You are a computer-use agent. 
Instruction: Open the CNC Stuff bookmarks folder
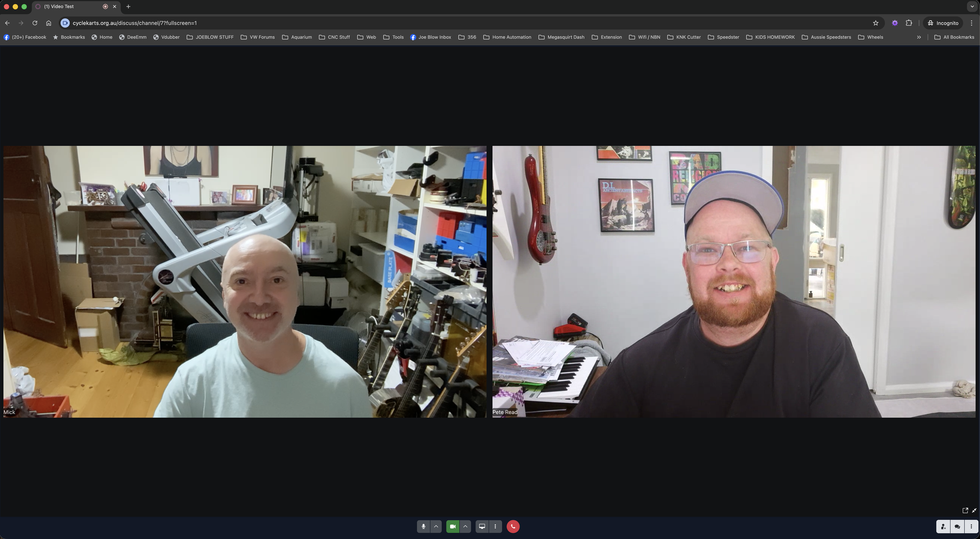334,37
